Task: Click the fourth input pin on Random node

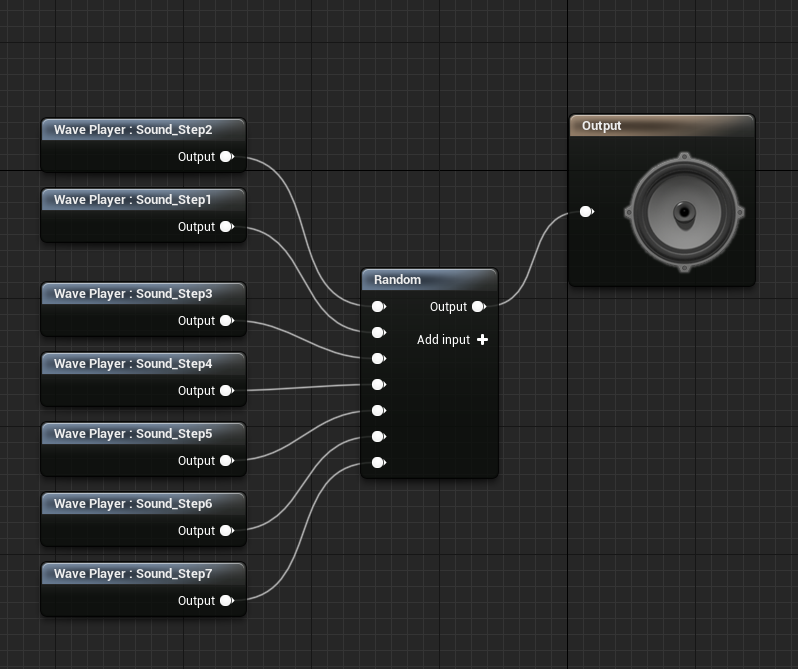Action: coord(378,385)
